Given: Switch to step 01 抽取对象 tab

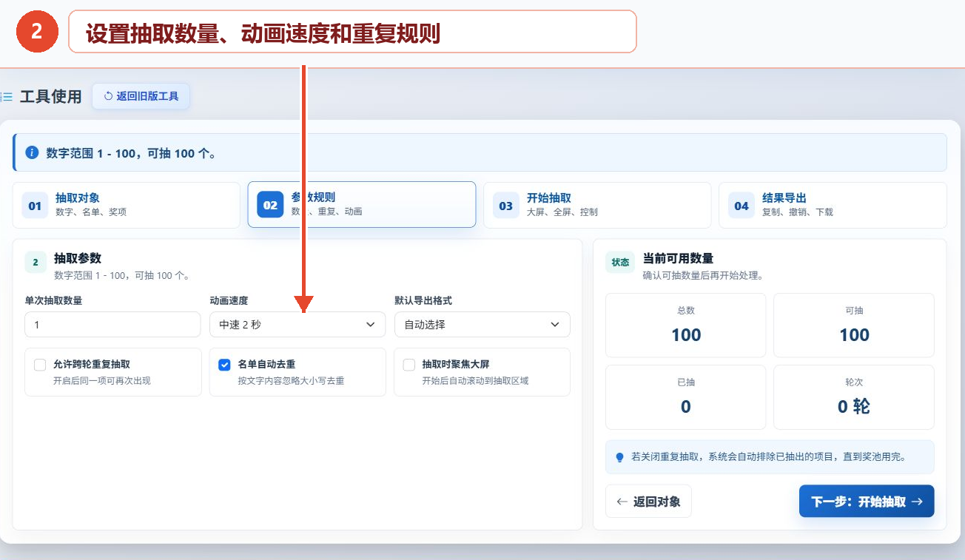Looking at the screenshot, I should tap(127, 205).
